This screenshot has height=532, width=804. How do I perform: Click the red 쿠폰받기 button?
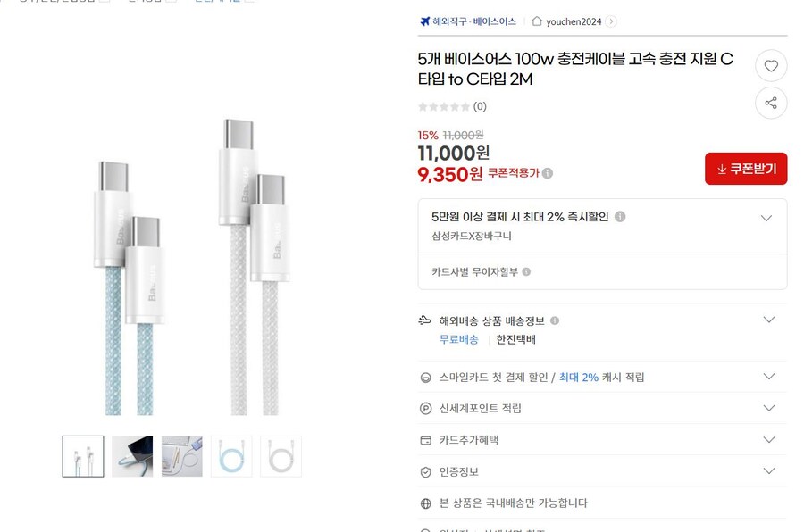click(x=746, y=169)
